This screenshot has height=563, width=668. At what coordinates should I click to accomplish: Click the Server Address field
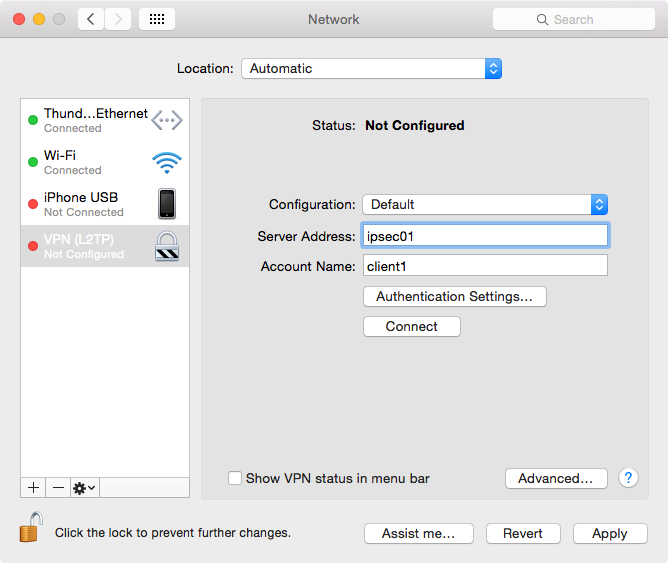485,236
